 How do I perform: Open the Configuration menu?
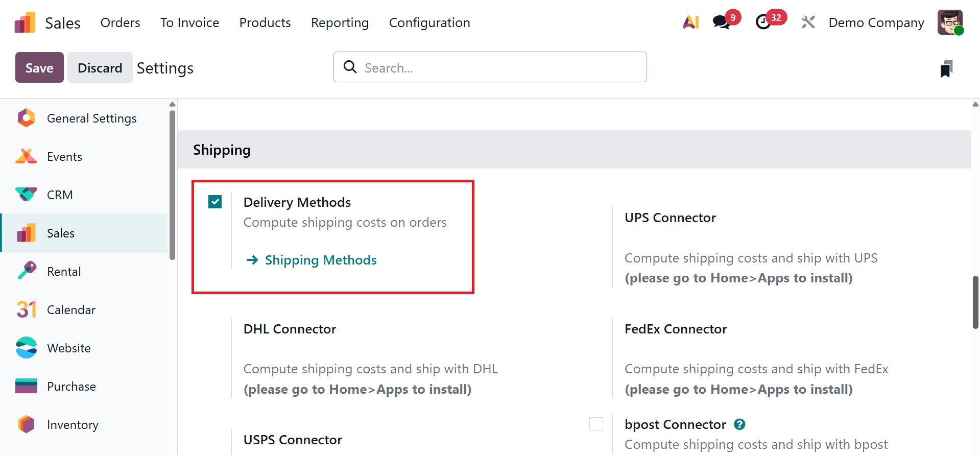pos(429,22)
